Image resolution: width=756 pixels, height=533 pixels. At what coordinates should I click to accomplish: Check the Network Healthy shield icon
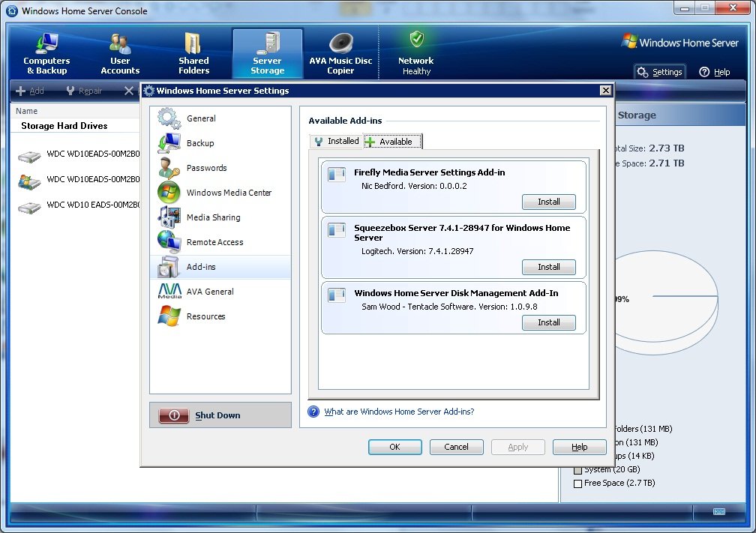[416, 40]
